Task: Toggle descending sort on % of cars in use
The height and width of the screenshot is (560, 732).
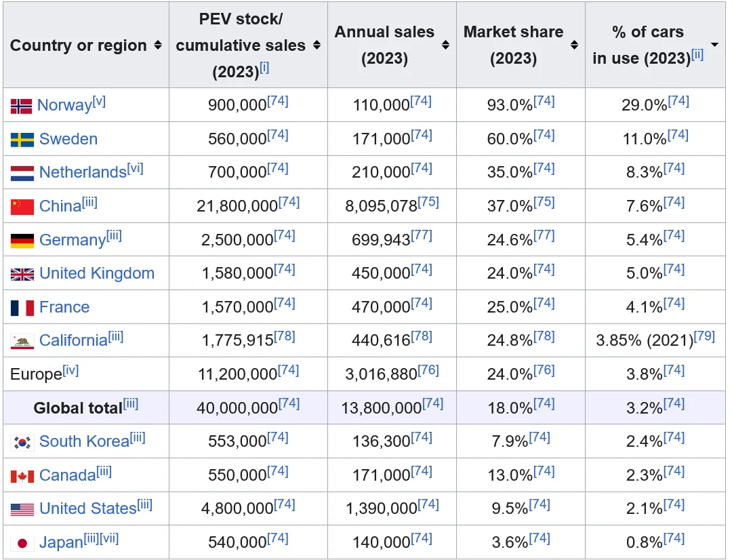Action: [x=714, y=45]
